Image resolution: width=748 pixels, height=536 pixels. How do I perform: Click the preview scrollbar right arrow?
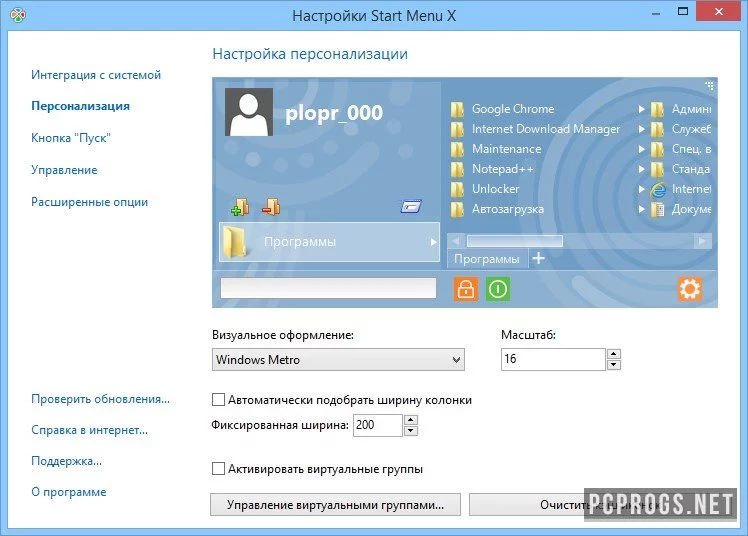[702, 241]
